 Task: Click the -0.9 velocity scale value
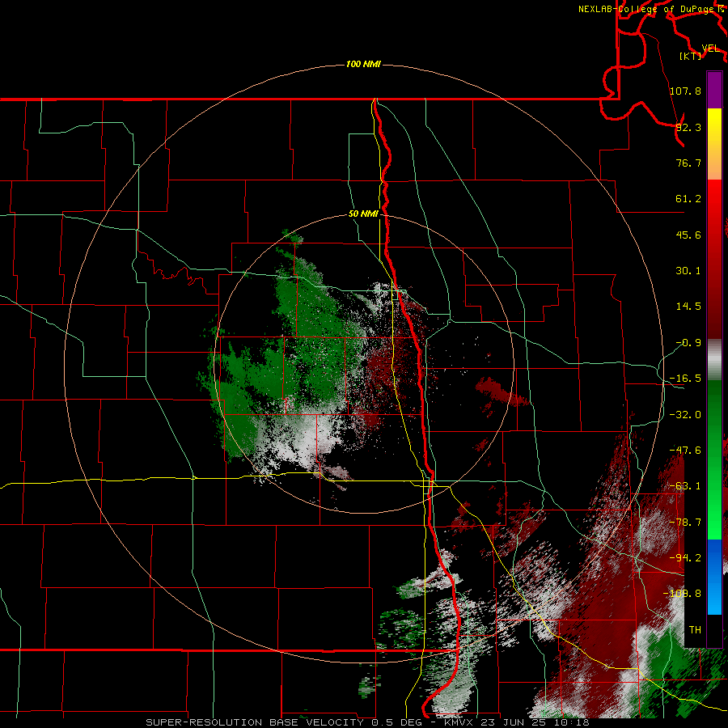[x=688, y=343]
